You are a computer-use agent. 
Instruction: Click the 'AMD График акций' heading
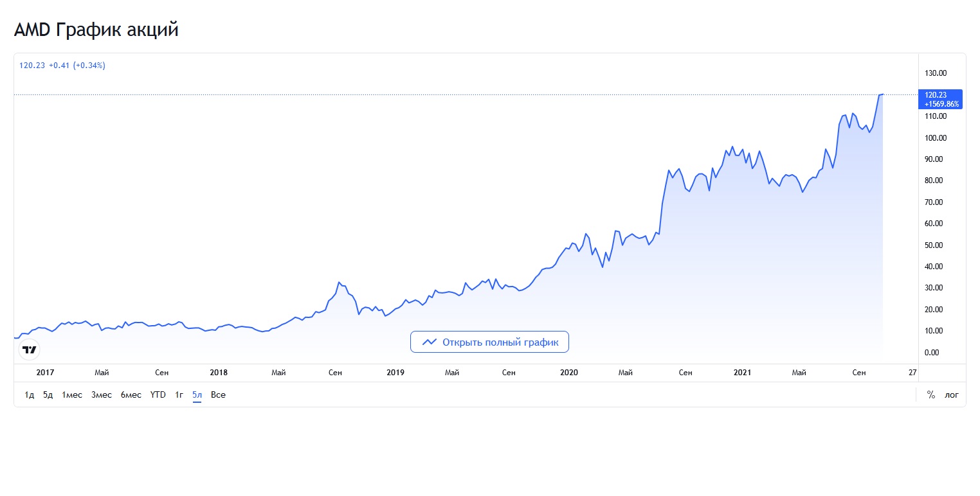click(x=96, y=30)
